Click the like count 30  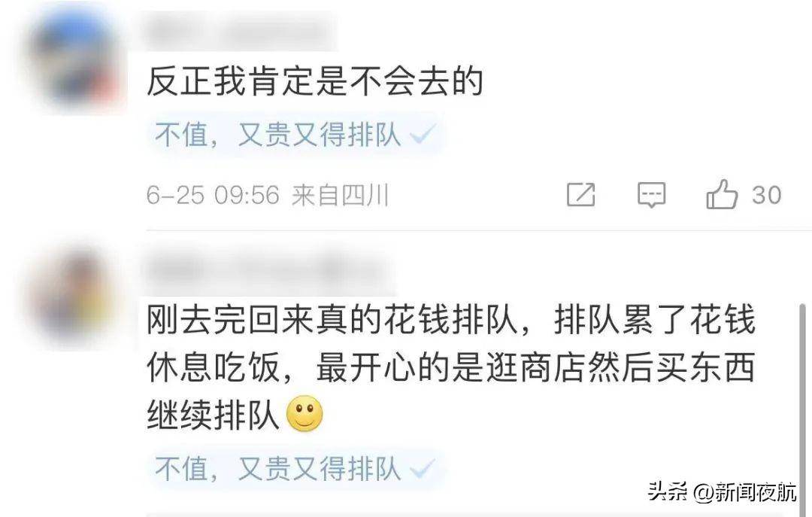tap(766, 196)
